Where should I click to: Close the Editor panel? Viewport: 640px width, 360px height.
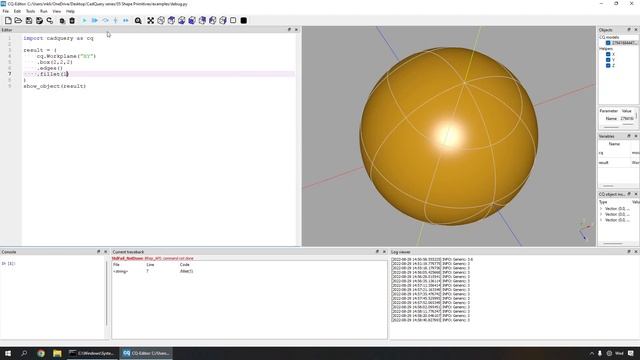pos(296,30)
